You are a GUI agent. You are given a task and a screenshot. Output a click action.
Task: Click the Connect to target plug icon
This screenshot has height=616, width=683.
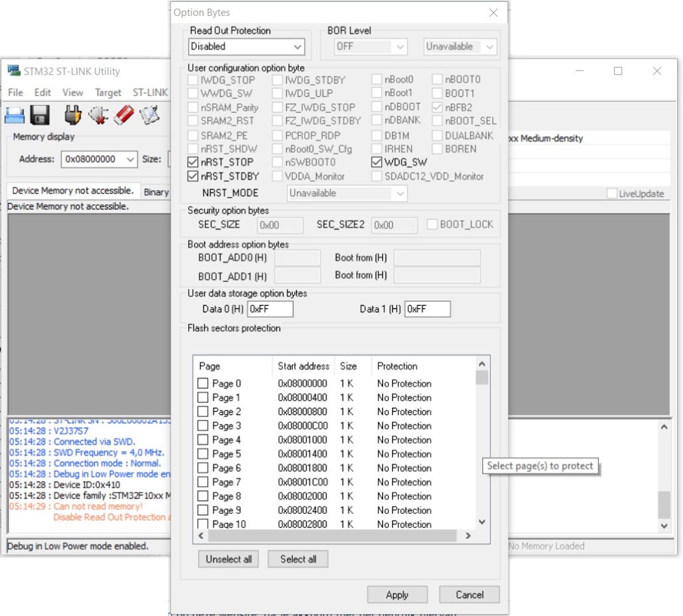click(x=73, y=115)
